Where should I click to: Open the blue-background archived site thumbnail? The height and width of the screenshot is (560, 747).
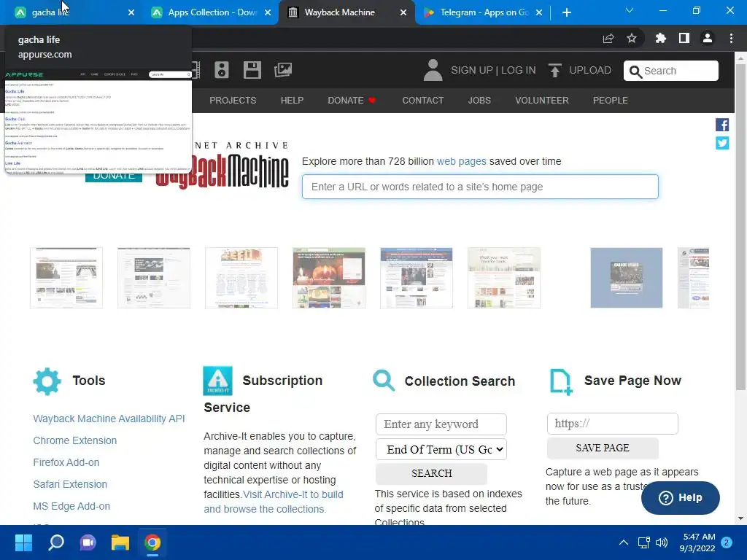(627, 278)
